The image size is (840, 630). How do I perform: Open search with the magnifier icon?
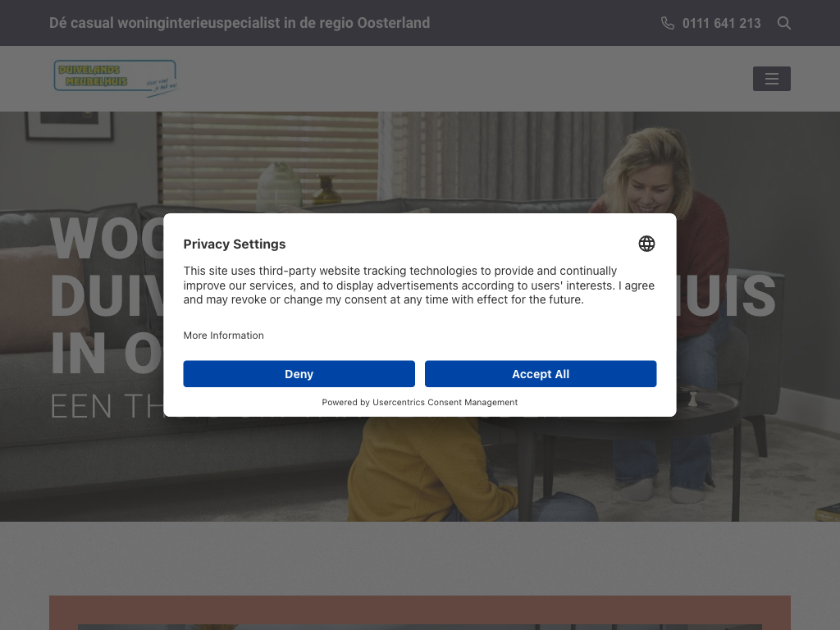pyautogui.click(x=784, y=23)
